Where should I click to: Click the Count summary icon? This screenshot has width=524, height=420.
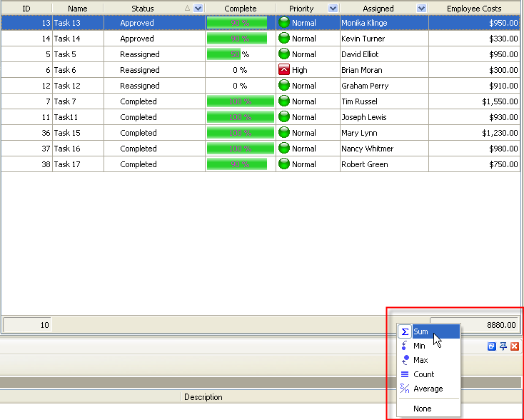click(x=405, y=374)
